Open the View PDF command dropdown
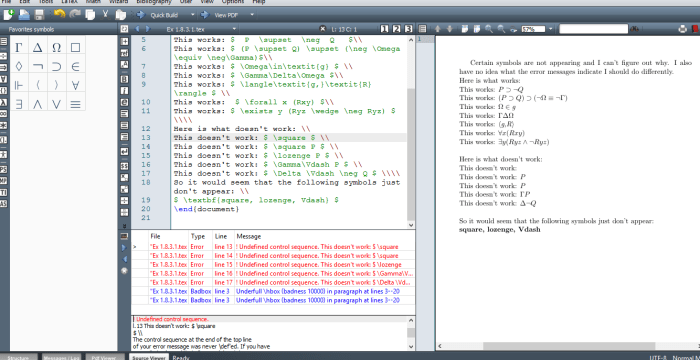The image size is (700, 360). coord(252,15)
